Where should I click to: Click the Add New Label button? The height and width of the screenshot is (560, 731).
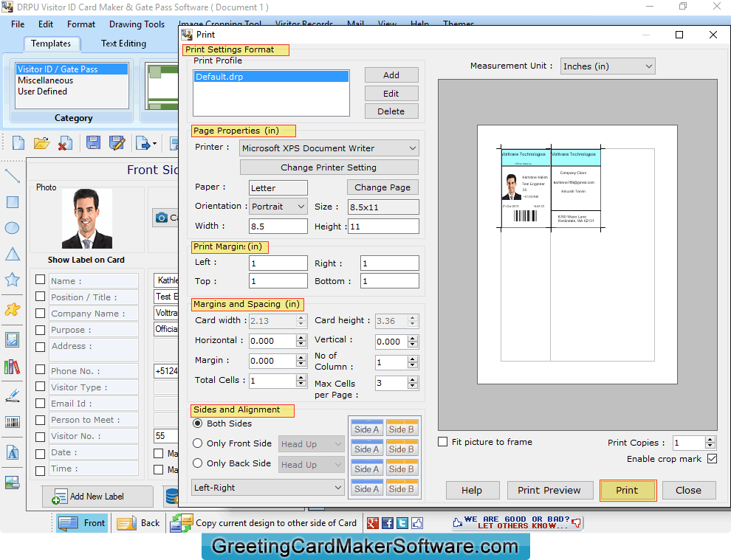click(98, 497)
